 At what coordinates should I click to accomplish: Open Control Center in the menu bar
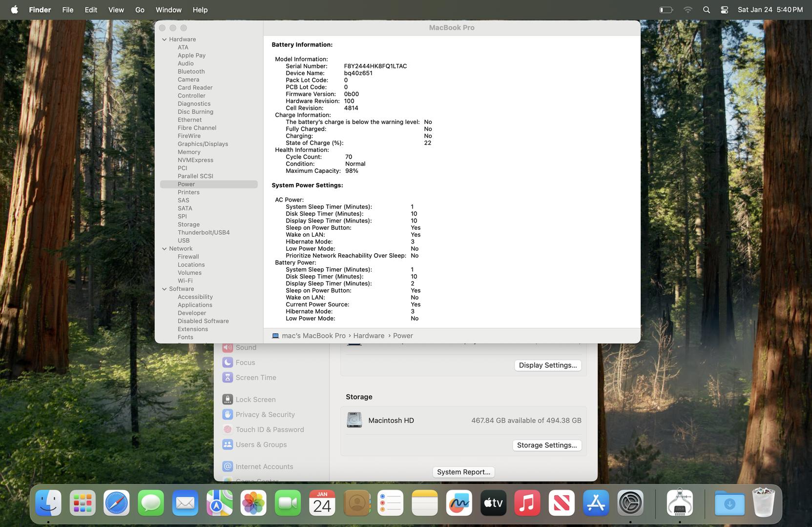pos(725,10)
